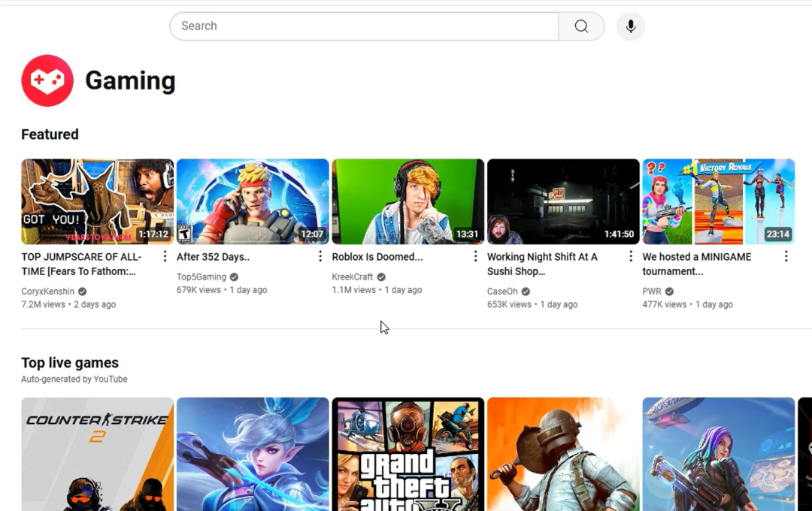The width and height of the screenshot is (812, 511).
Task: Visit the Top5Gaming channel
Action: 201,277
